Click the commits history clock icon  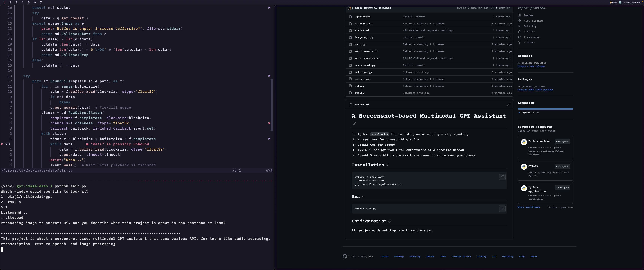pyautogui.click(x=493, y=8)
